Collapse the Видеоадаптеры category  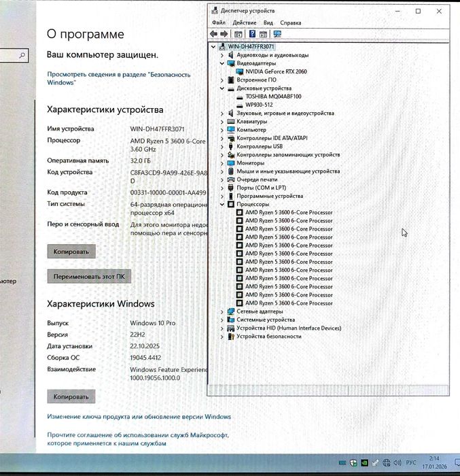point(222,63)
